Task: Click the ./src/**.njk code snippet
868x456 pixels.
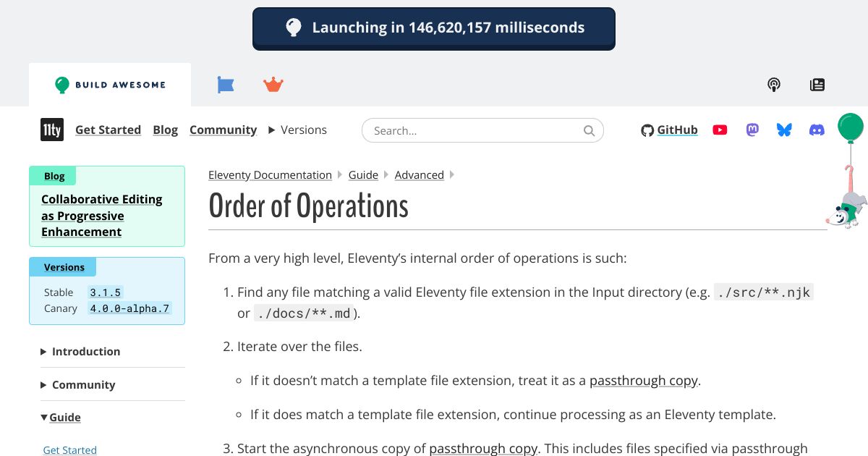Action: click(764, 292)
